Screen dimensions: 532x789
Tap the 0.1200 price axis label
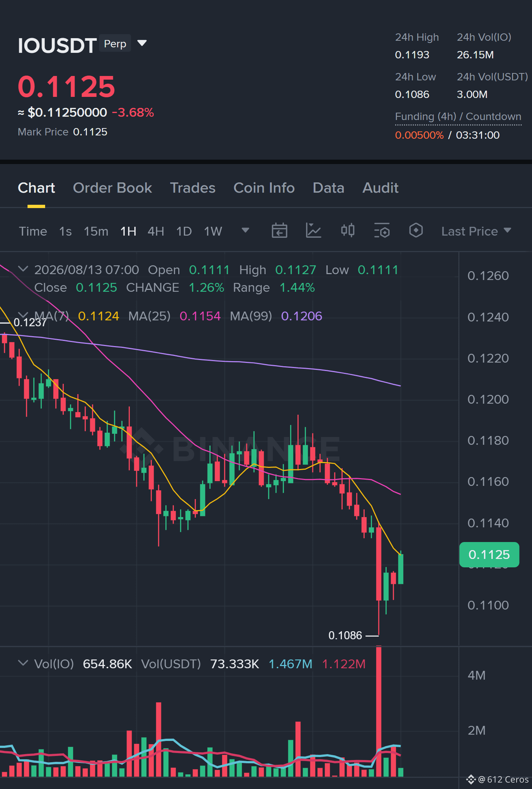[488, 399]
